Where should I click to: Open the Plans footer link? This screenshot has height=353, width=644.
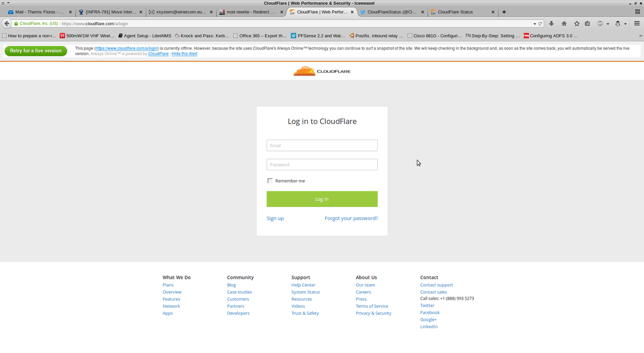[168, 285]
